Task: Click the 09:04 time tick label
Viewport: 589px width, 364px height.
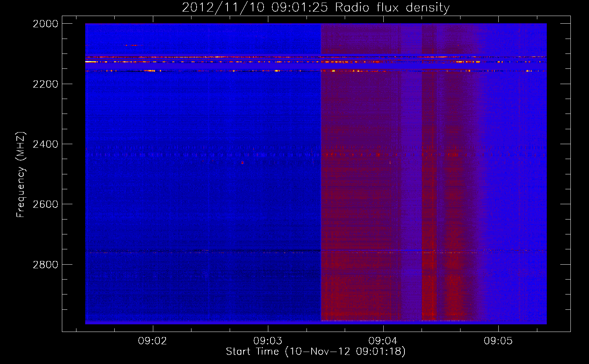Action: coord(383,341)
